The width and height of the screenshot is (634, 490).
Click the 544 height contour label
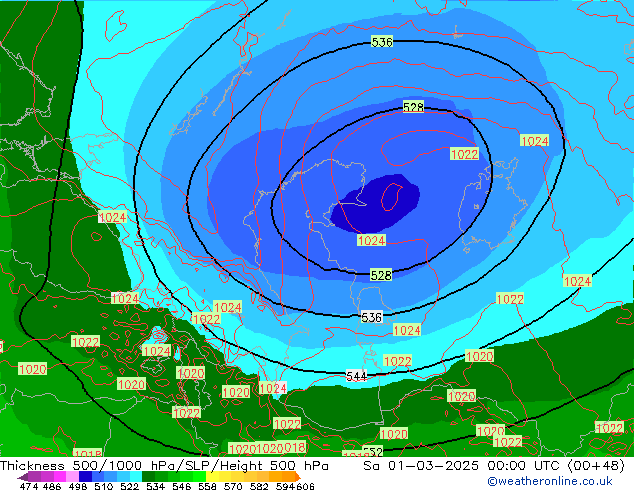356,376
